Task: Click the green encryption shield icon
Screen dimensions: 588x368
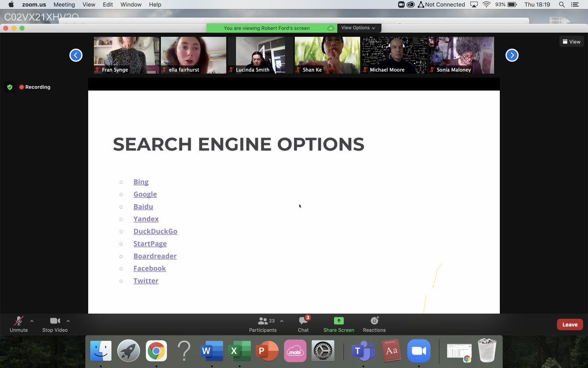Action: [x=10, y=87]
